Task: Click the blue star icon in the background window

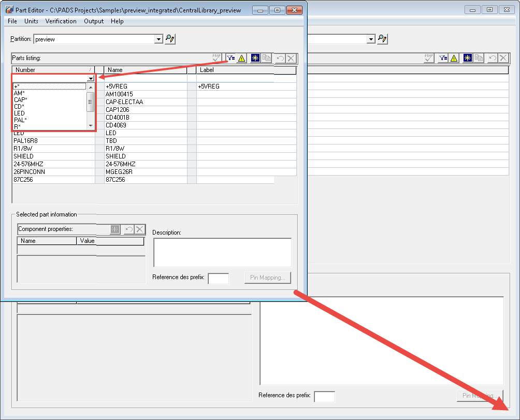Action: [x=468, y=59]
